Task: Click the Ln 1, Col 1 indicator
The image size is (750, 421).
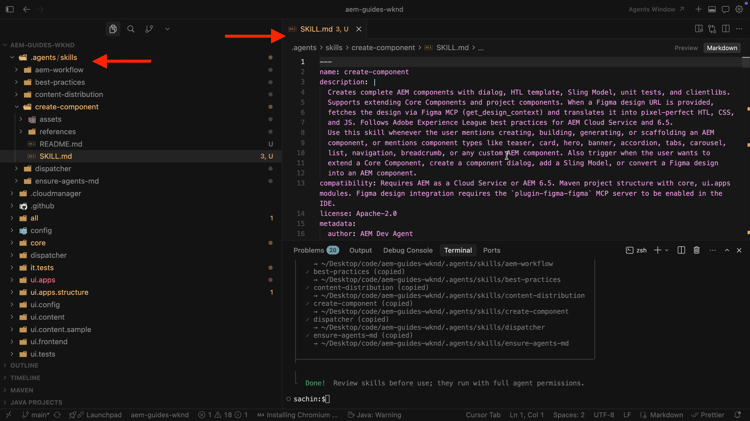Action: 526,415
